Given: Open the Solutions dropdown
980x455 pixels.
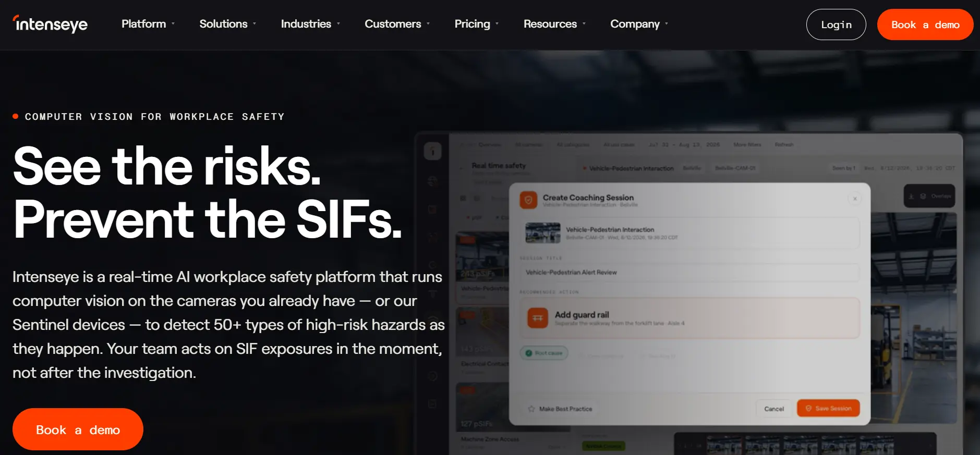Looking at the screenshot, I should click(x=228, y=24).
